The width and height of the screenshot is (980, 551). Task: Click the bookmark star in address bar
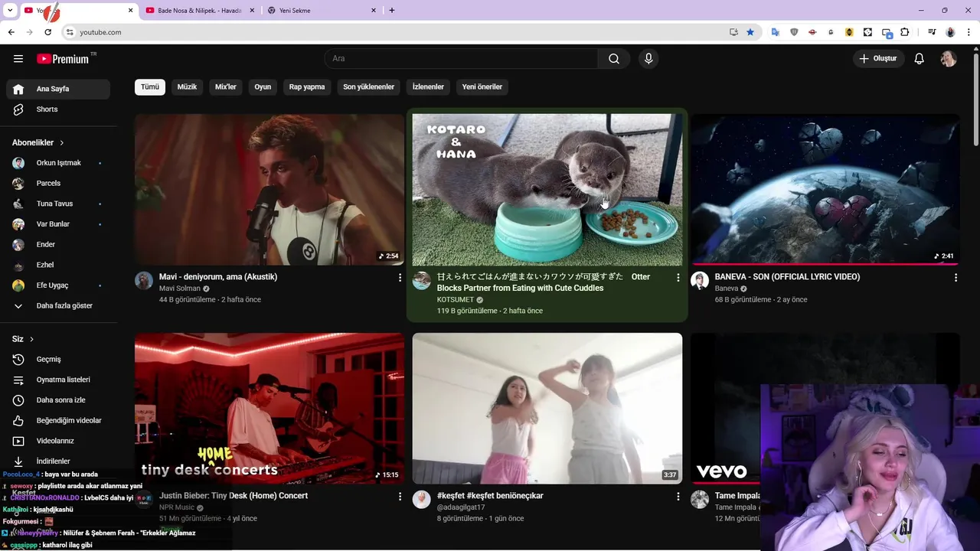pyautogui.click(x=750, y=32)
